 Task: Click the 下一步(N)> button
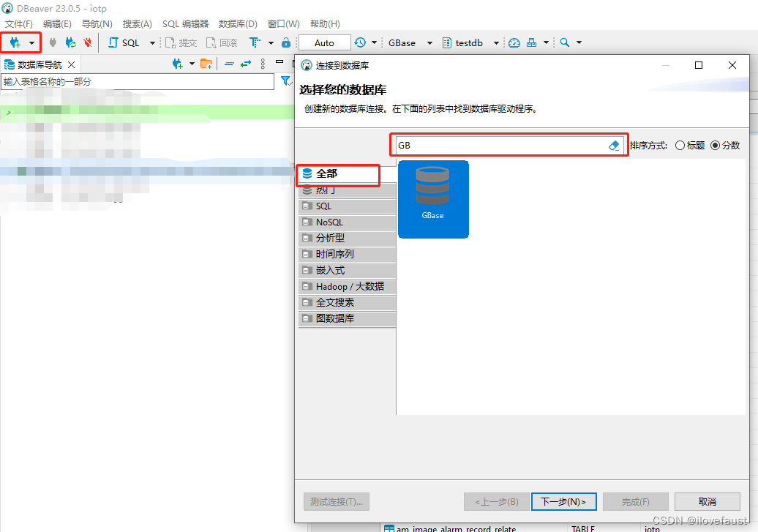(563, 501)
